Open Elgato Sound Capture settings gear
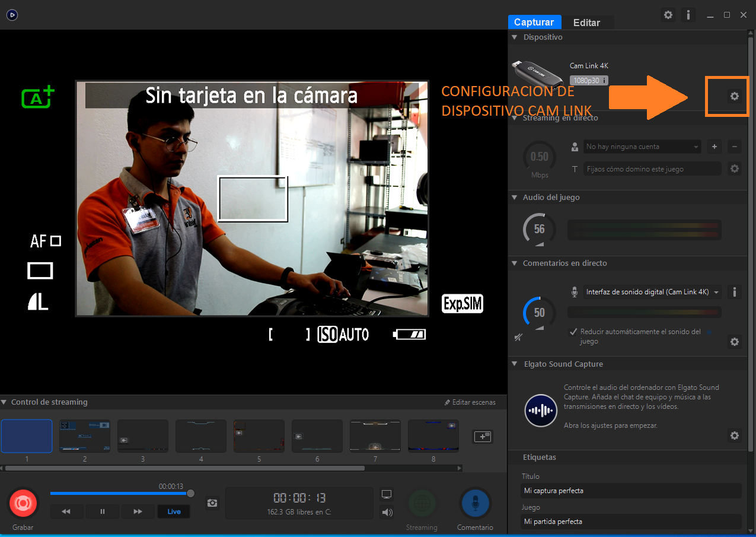This screenshot has width=756, height=537. (x=735, y=436)
